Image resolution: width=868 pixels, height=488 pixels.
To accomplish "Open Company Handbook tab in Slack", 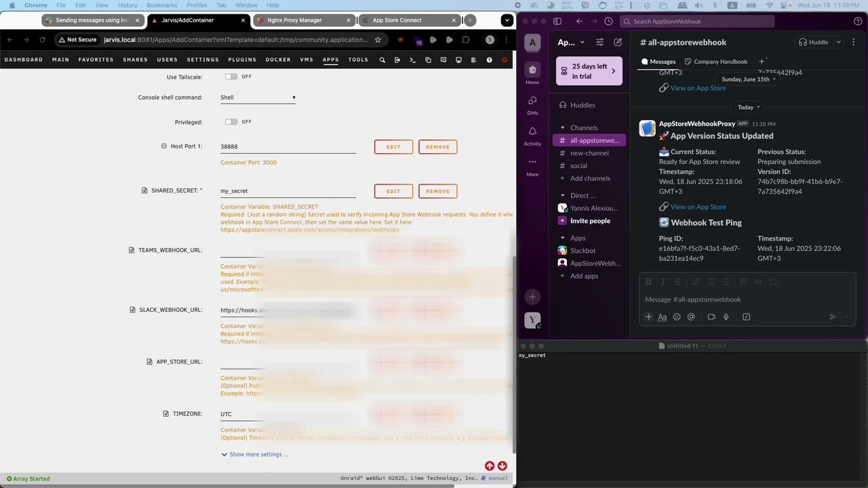I will [x=716, y=62].
